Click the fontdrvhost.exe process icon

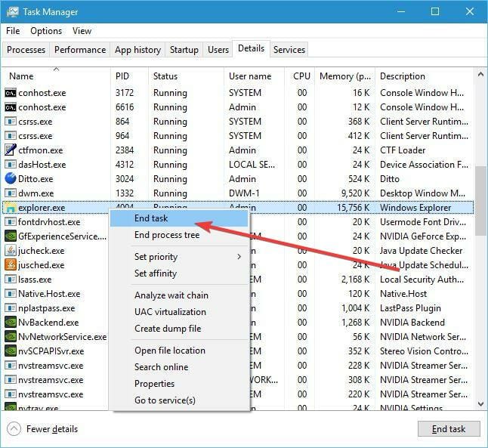point(11,221)
